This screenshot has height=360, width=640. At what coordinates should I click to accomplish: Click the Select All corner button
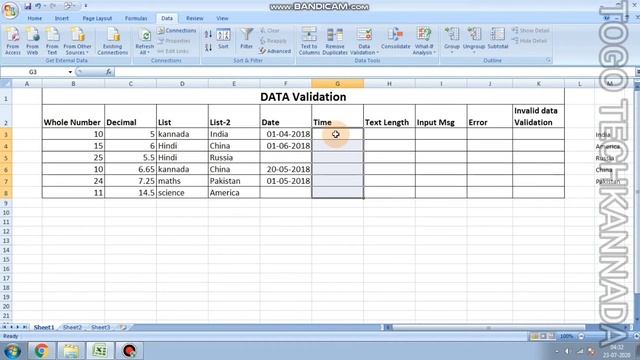[6, 84]
